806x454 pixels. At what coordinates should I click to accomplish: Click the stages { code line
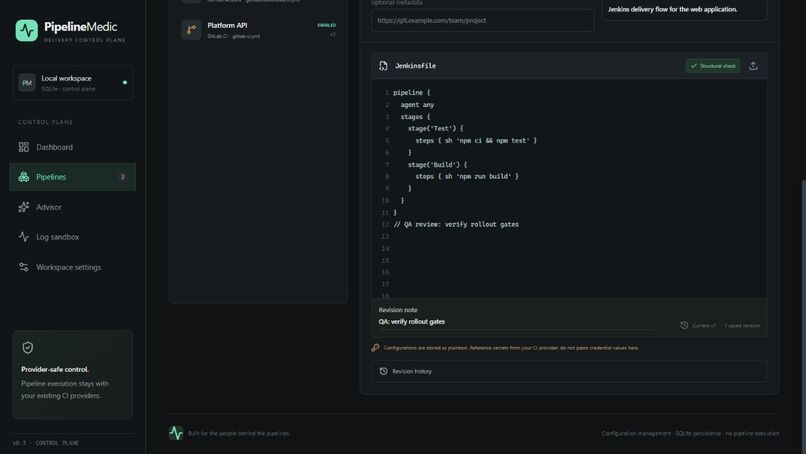coord(415,117)
